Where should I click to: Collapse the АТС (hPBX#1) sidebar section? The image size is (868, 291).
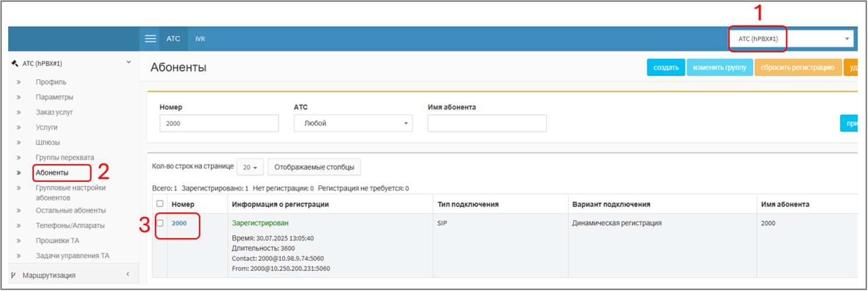[129, 63]
